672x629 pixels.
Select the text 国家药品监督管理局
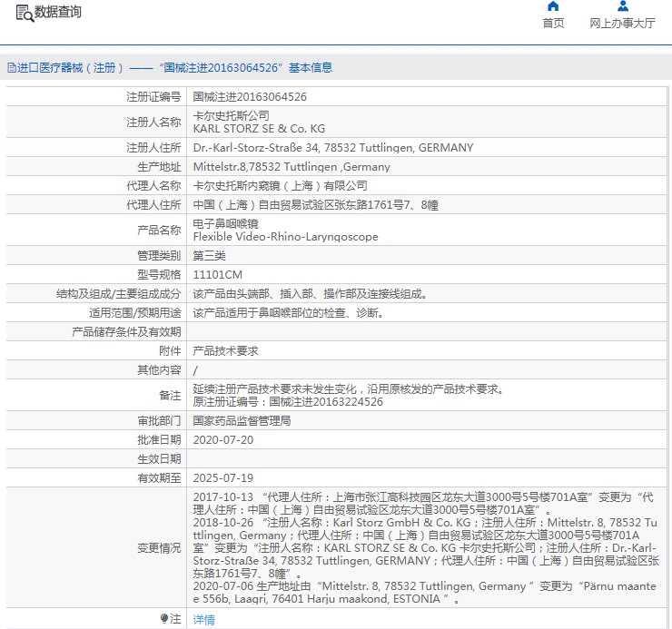tap(242, 421)
